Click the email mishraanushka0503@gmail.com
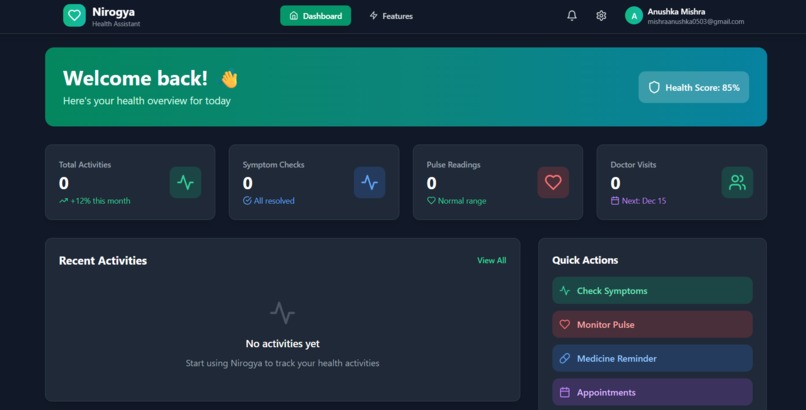Screen dimensions: 806x410 pos(695,22)
